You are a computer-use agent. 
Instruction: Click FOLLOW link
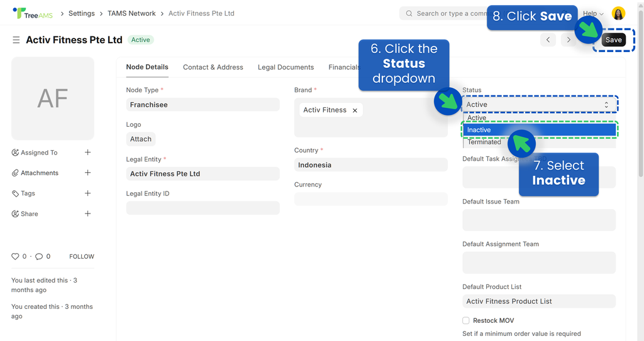pos(82,256)
